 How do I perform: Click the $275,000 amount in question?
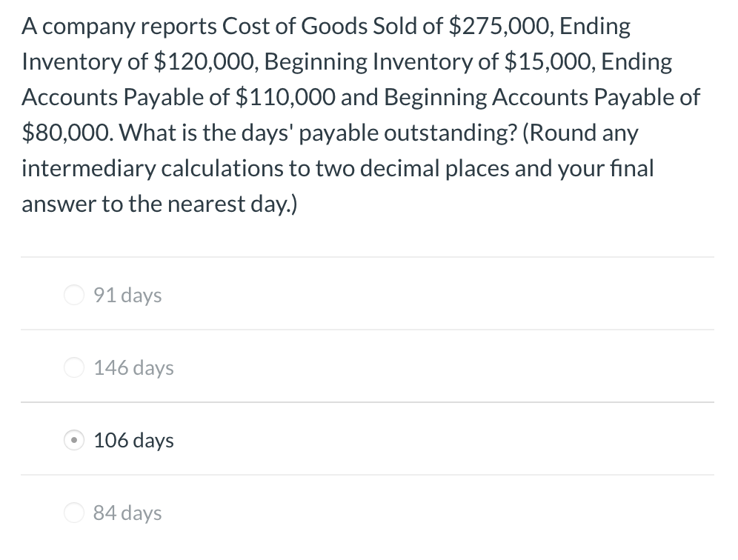pyautogui.click(x=500, y=27)
